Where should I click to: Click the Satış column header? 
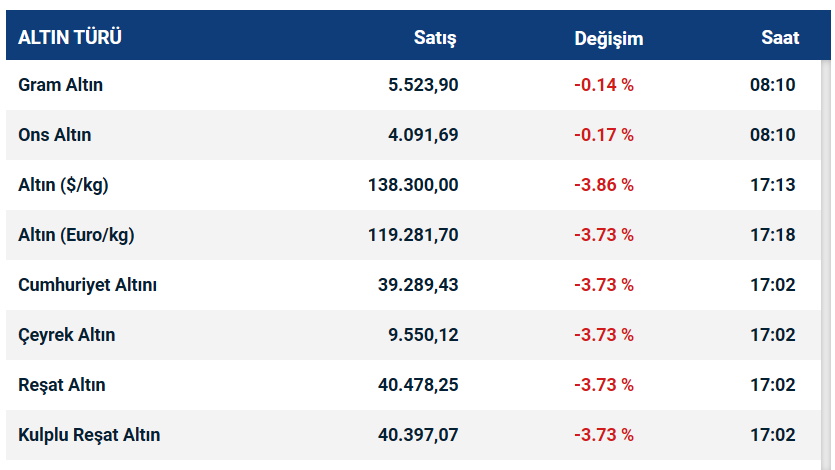click(435, 38)
